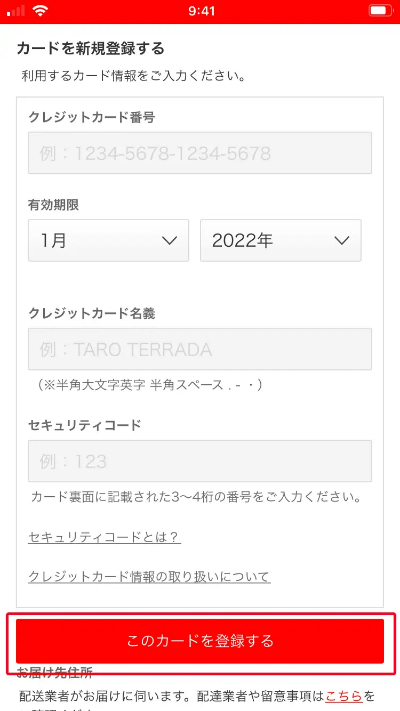Click the カードを新規登録する heading

tap(90, 48)
